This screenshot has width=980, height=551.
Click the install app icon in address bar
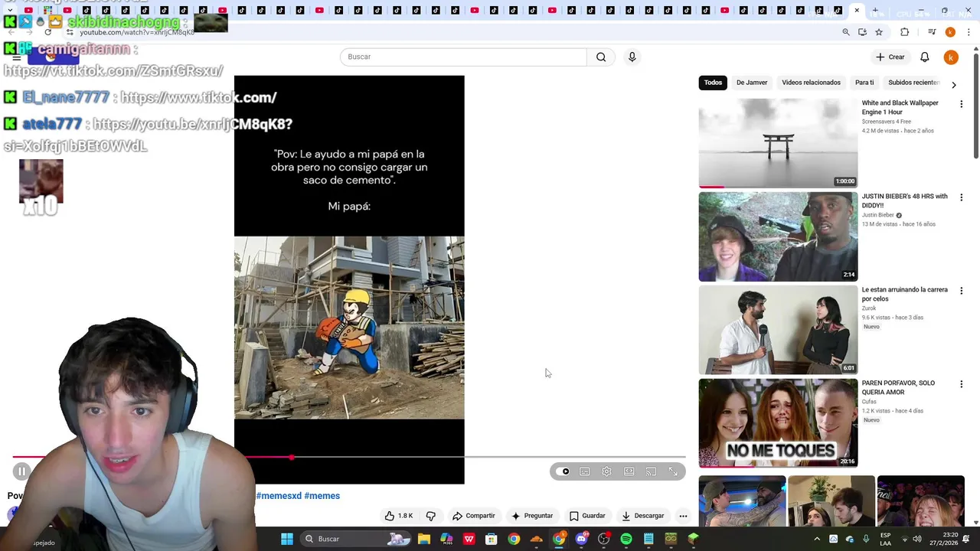click(862, 32)
